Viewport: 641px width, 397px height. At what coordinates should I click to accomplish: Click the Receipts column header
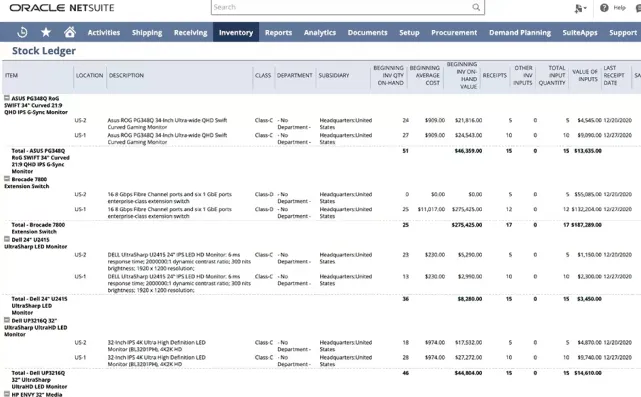pos(495,75)
